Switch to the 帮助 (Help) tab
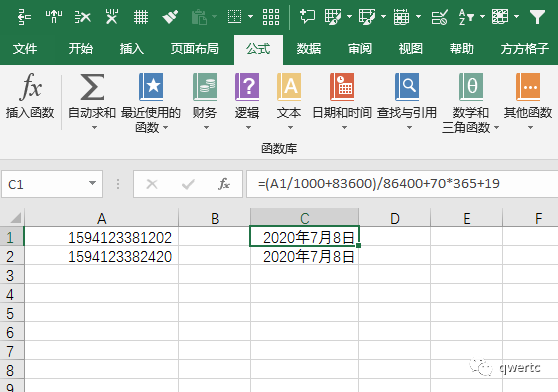Viewport: 558px width, 392px height. tap(462, 49)
